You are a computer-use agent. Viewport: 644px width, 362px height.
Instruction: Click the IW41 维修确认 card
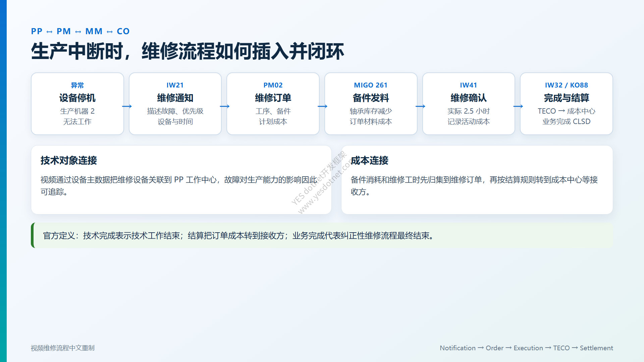coord(469,104)
